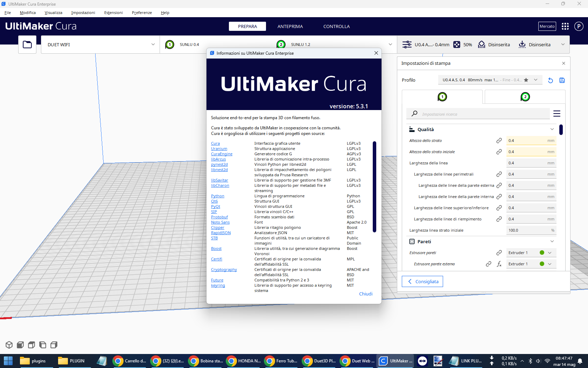588x368 pixels.
Task: Open the Python project link
Action: [x=218, y=196]
